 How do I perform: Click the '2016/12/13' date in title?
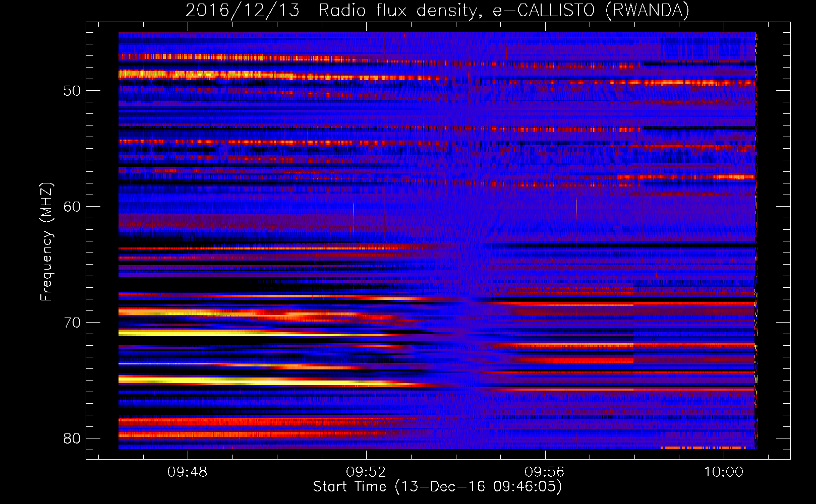coord(243,10)
